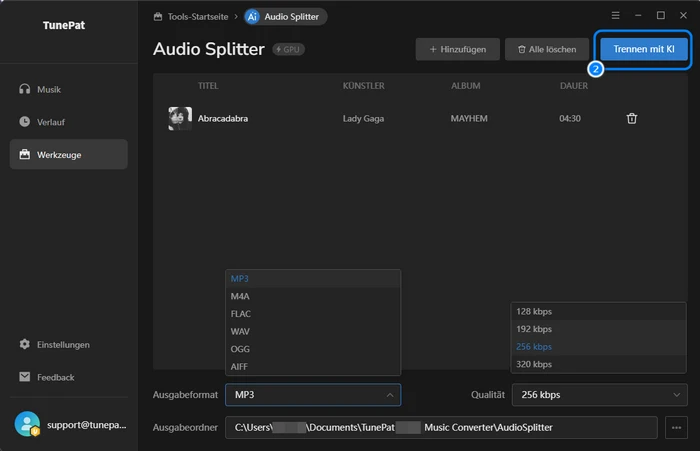Screen dimensions: 700x451
Task: Collapse the Ausgabeformat MP3 dropdown
Action: [x=313, y=395]
